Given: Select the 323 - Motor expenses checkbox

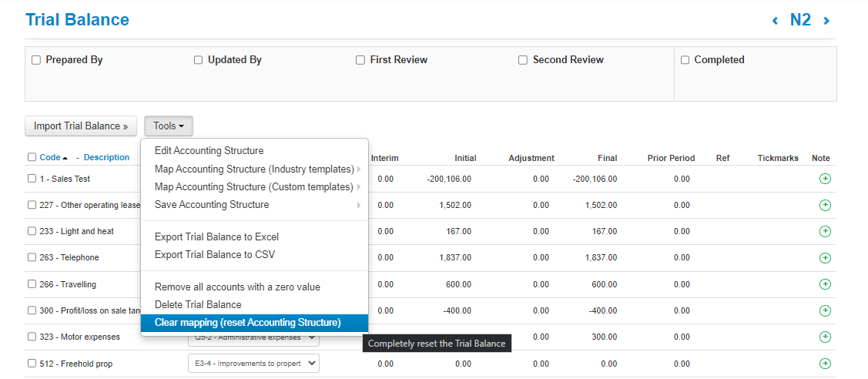Looking at the screenshot, I should [x=32, y=337].
